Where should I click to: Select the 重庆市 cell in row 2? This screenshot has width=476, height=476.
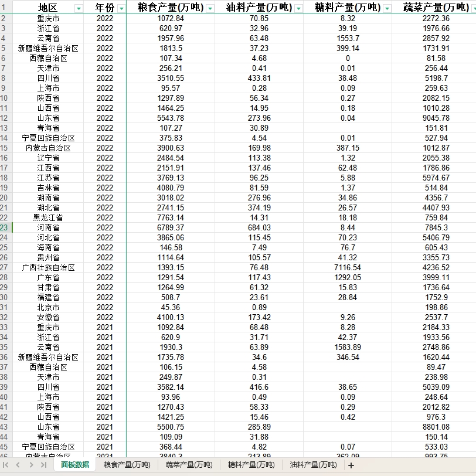[45, 18]
